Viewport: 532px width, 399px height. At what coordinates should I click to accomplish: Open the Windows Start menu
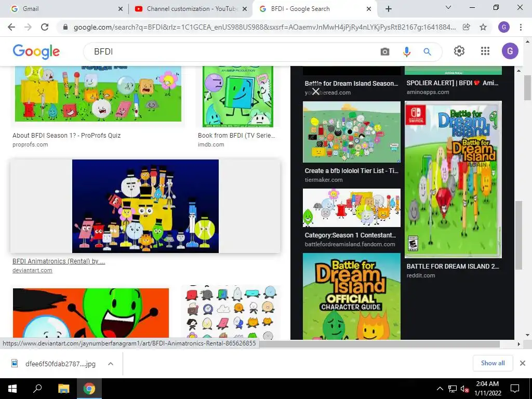point(12,389)
